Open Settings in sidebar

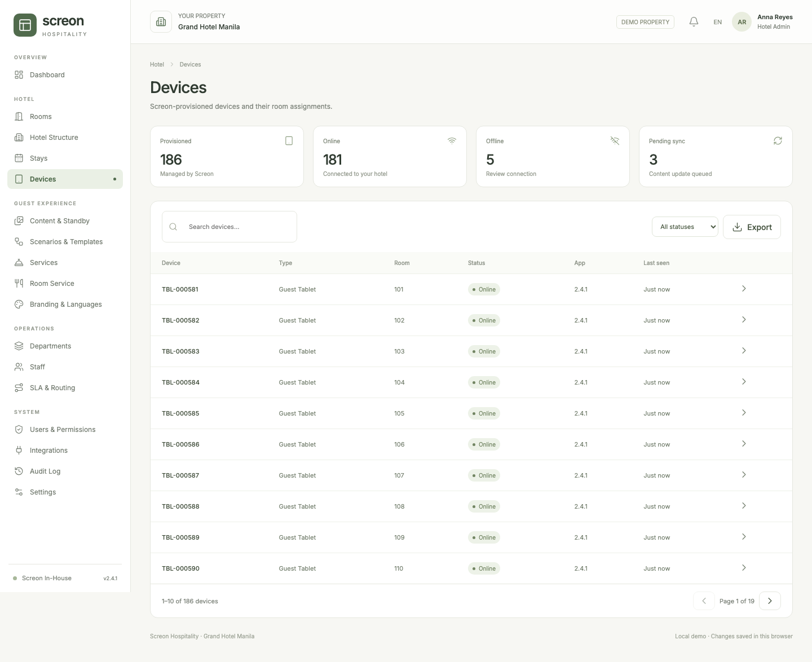(x=65, y=492)
